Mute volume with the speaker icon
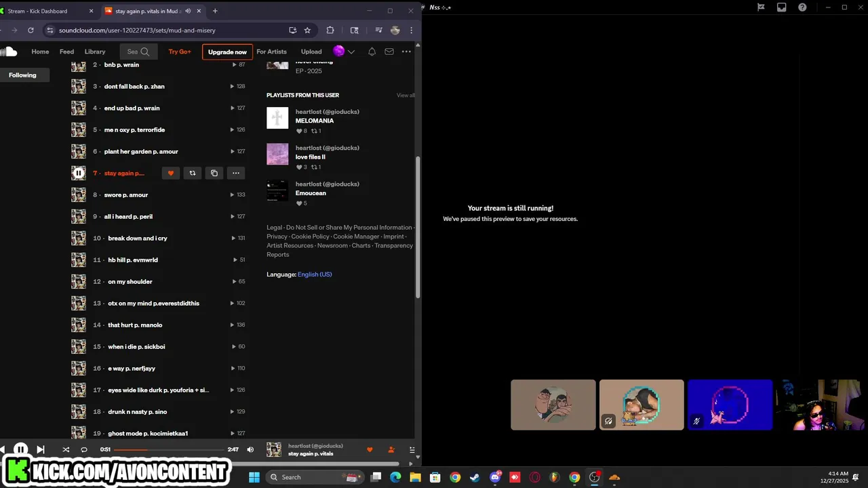Viewport: 868px width, 488px height. coord(250,449)
